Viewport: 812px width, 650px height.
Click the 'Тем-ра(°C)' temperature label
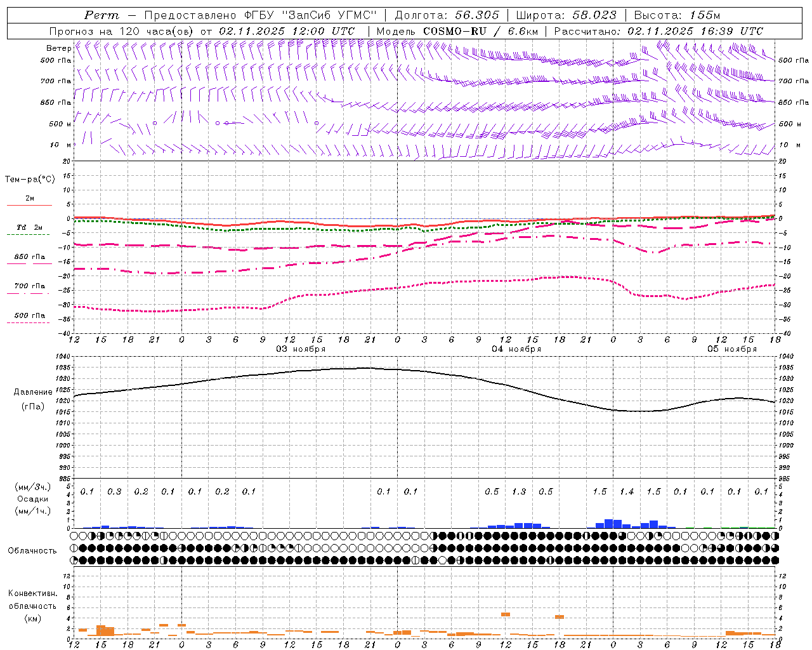[30, 180]
